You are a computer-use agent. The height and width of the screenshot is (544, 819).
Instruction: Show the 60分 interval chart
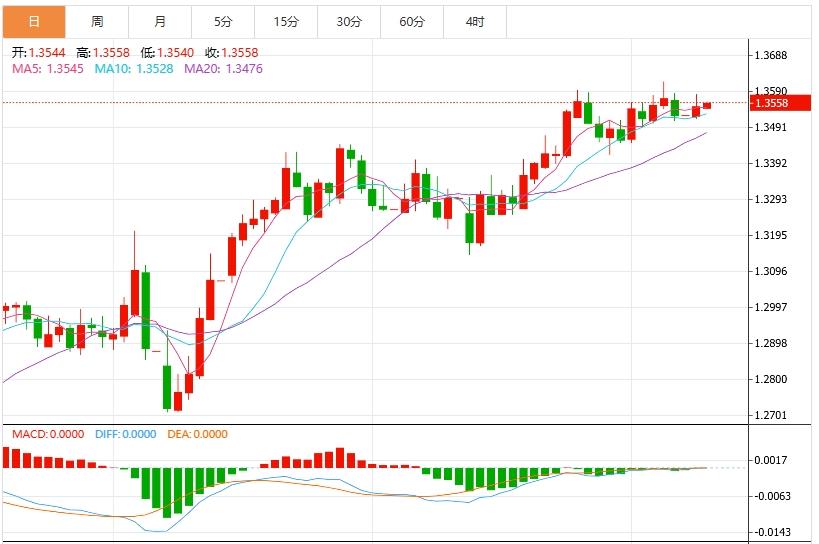coord(412,21)
